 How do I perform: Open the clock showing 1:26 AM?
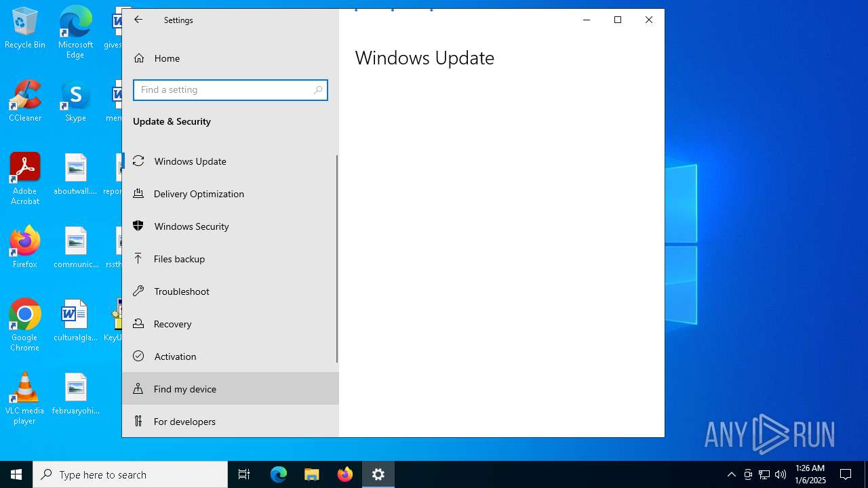[810, 474]
